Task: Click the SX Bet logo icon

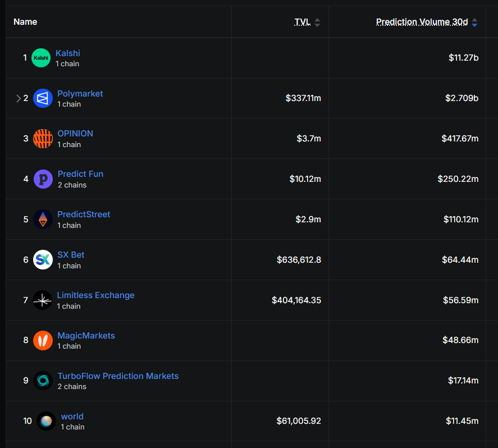Action: click(x=43, y=260)
